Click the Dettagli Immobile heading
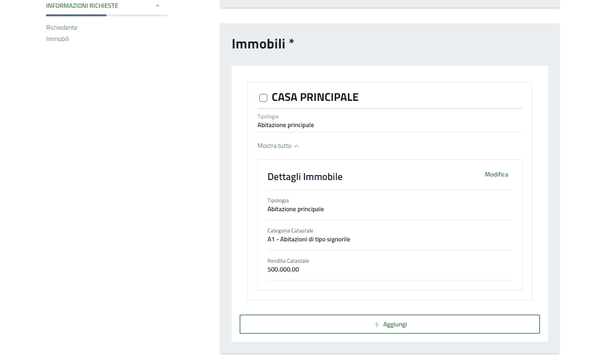Viewport: 593px width, 364px height. [305, 177]
